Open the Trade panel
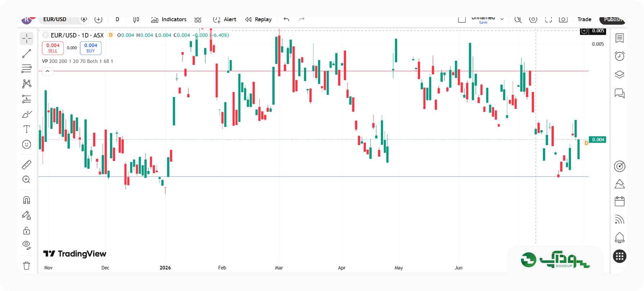This screenshot has height=291, width=644. 584,19
